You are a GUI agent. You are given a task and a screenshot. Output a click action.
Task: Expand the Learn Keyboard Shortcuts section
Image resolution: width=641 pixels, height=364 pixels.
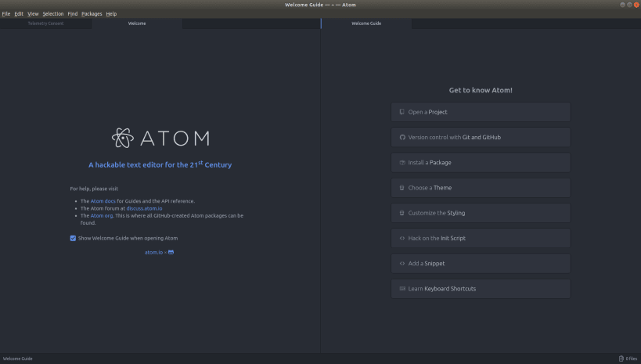(481, 289)
